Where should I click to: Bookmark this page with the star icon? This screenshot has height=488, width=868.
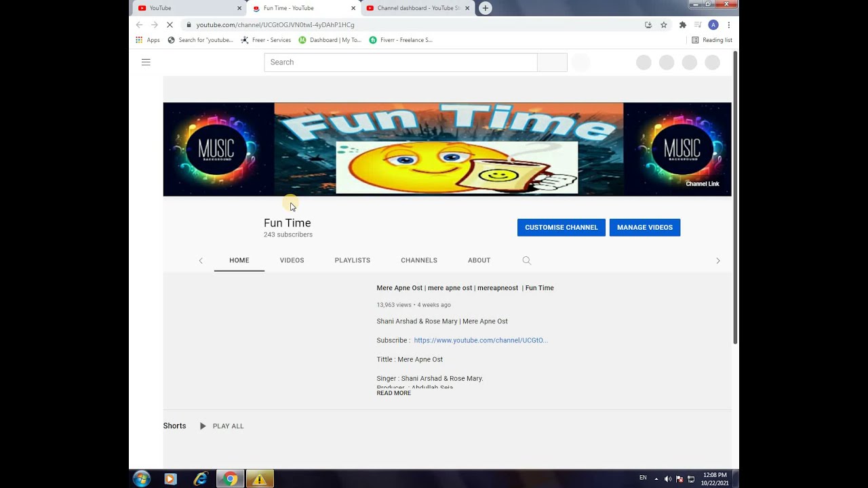(664, 25)
